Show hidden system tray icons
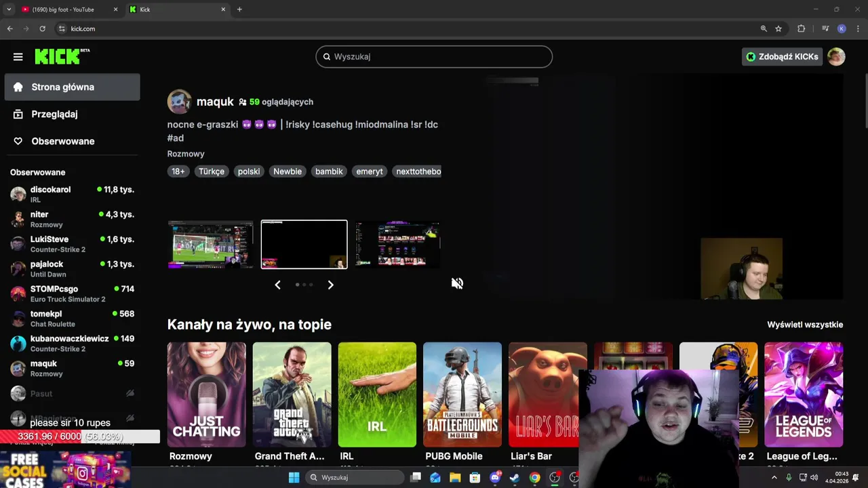The height and width of the screenshot is (488, 868). click(x=774, y=477)
